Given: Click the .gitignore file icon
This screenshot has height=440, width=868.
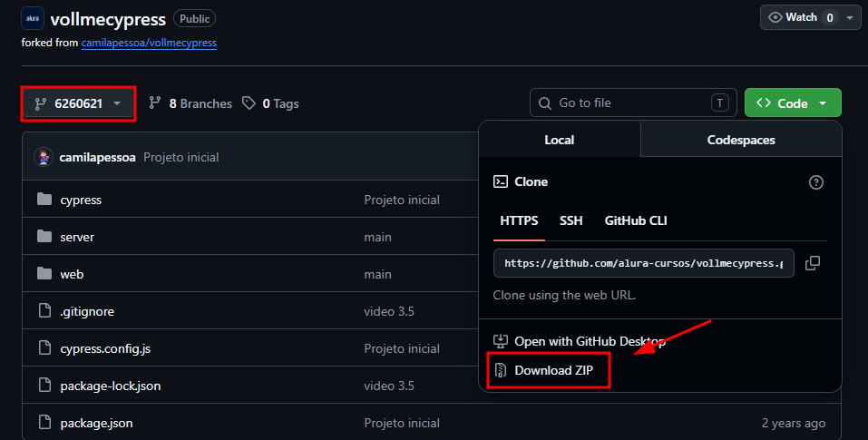Looking at the screenshot, I should (x=44, y=311).
